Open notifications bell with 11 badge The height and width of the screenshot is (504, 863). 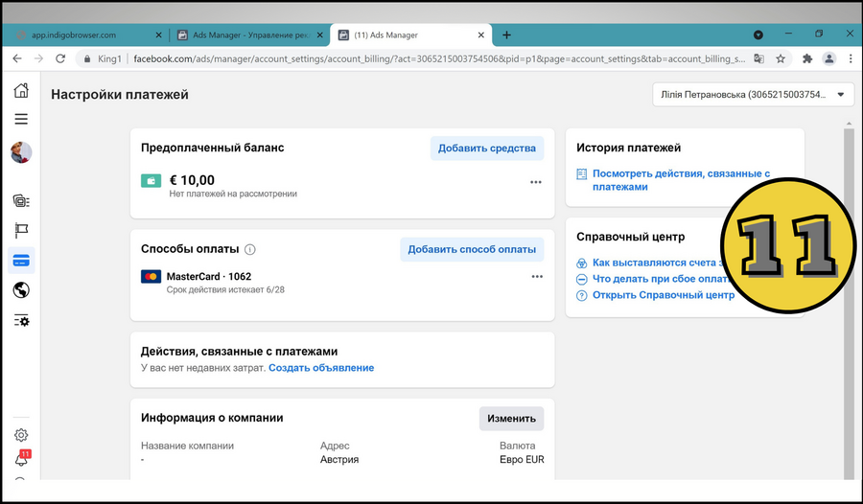(x=22, y=458)
